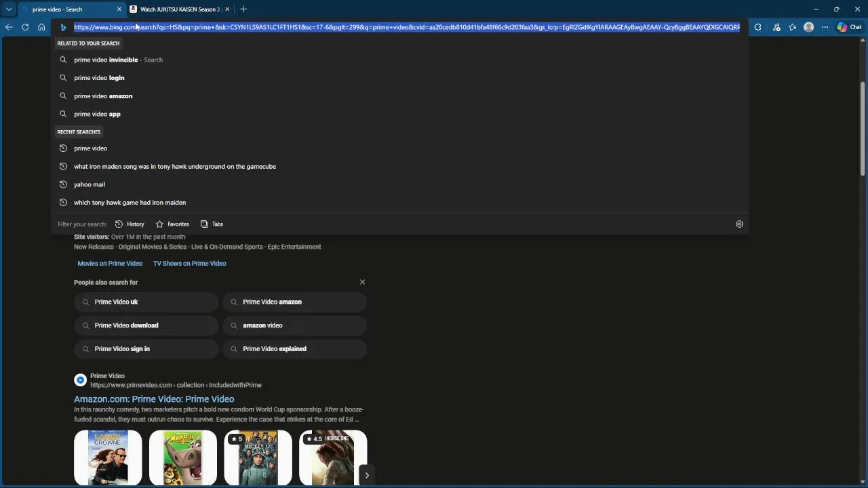Open the browser home page icon

(41, 27)
